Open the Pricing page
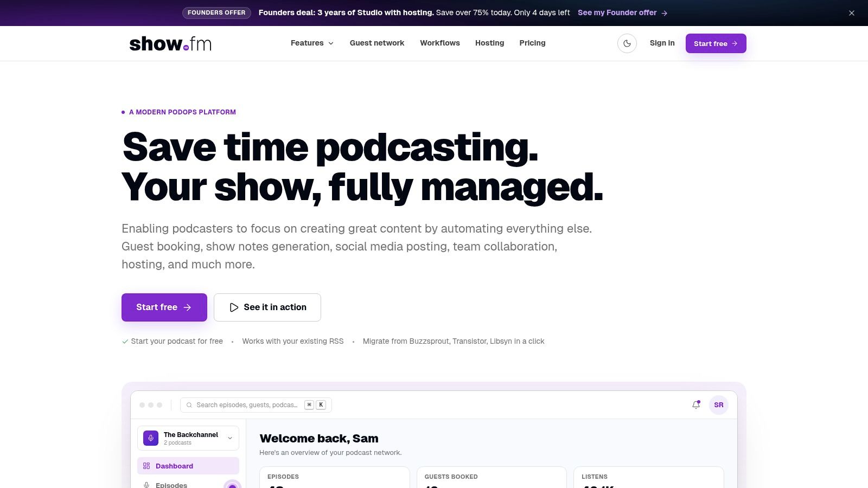This screenshot has height=488, width=868. click(x=532, y=43)
